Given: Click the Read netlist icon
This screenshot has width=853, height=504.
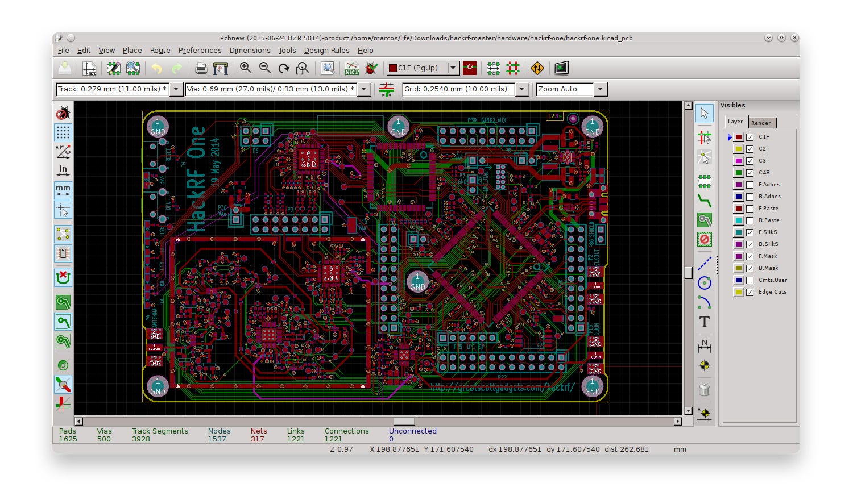Looking at the screenshot, I should click(352, 68).
